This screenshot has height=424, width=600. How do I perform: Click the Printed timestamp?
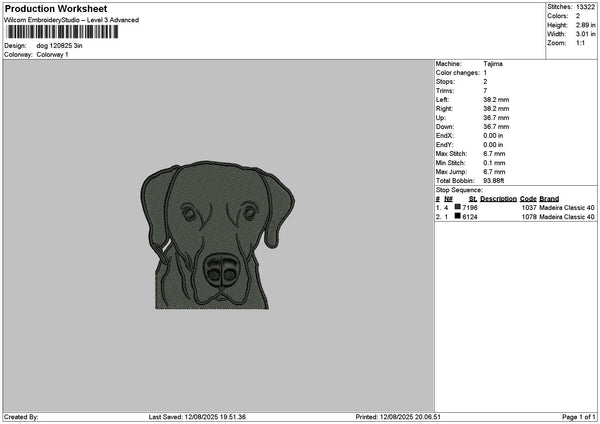(x=398, y=417)
